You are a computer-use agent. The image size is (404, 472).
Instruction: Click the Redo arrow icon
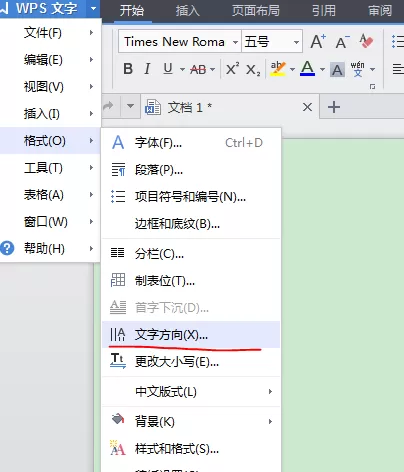point(108,106)
